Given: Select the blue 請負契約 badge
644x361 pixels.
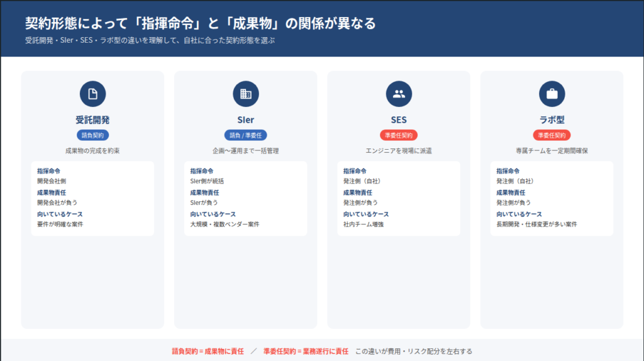Looking at the screenshot, I should tap(92, 135).
